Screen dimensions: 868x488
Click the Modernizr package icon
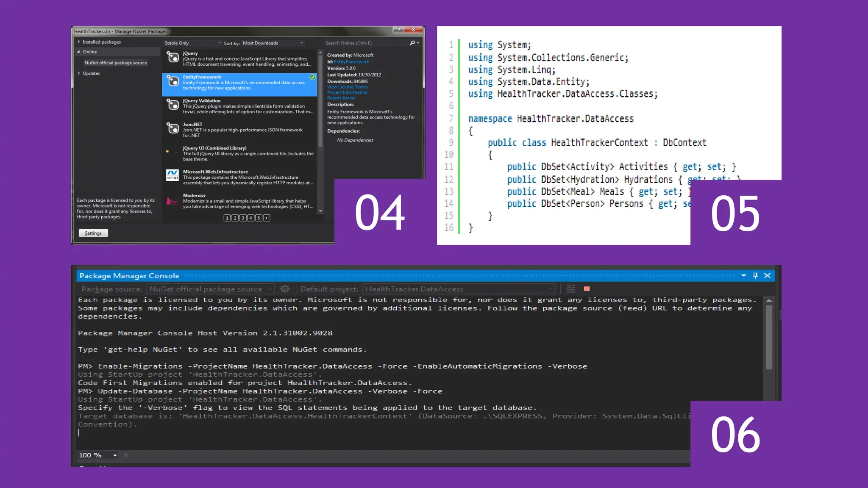point(172,201)
